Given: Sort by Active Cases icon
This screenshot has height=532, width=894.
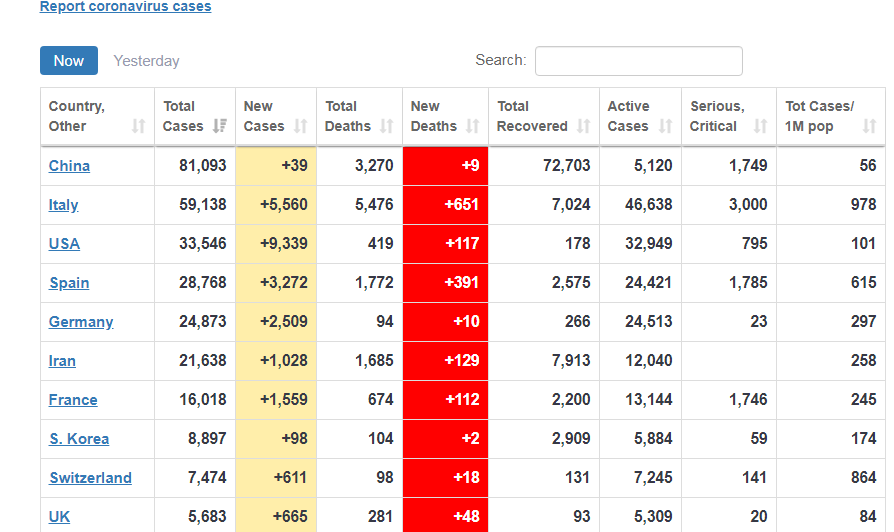Looking at the screenshot, I should pos(665,126).
